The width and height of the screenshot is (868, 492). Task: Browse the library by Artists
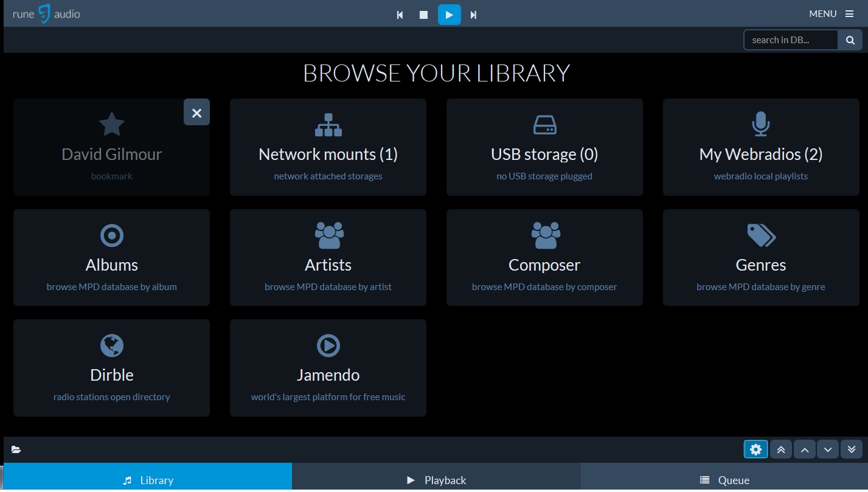pos(328,257)
